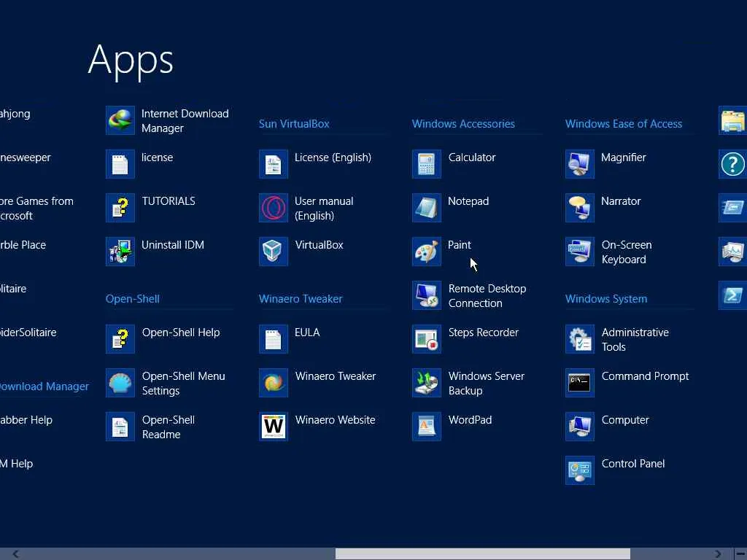This screenshot has width=747, height=560.
Task: Click the "WordPad" label
Action: click(470, 420)
